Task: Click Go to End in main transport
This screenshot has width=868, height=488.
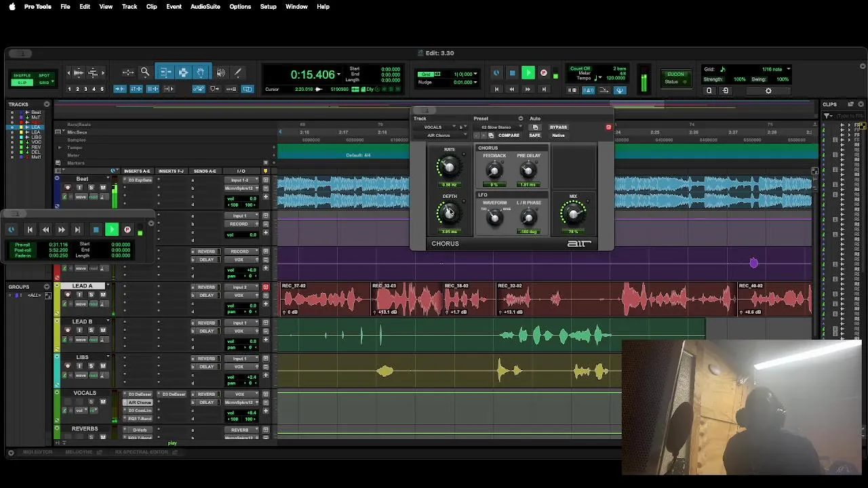Action: click(544, 89)
